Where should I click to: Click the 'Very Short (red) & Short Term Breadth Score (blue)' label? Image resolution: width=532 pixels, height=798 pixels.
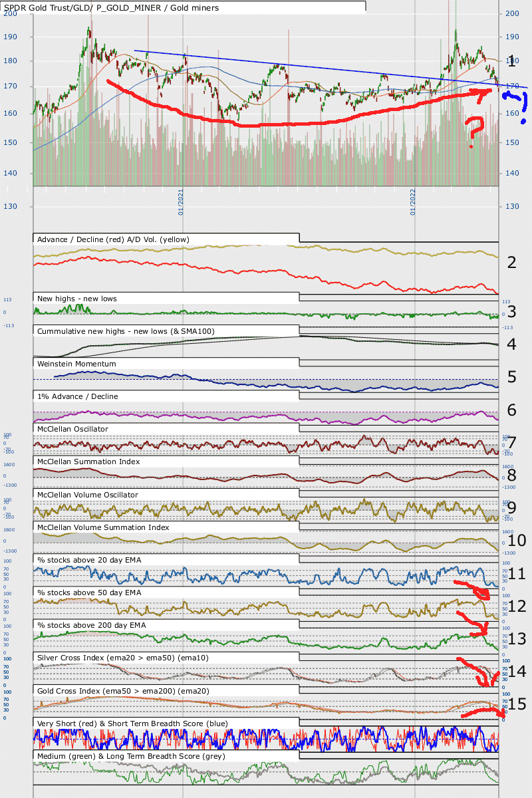[x=132, y=722]
